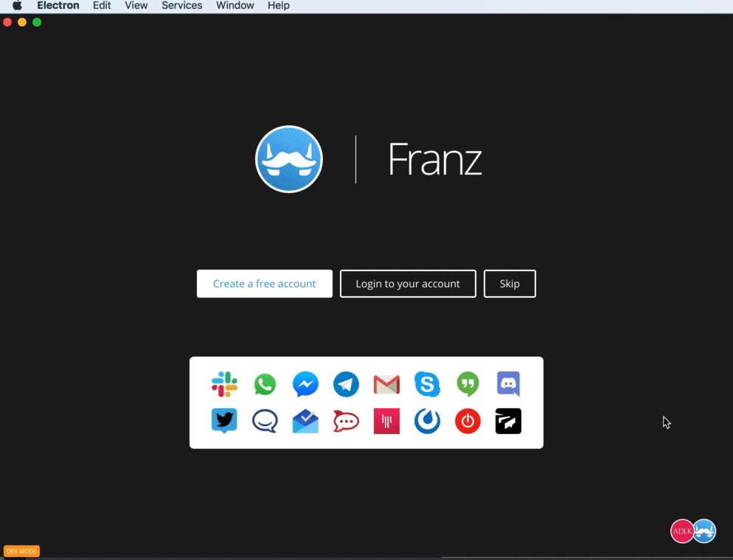Screen dimensions: 733x560
Task: Click the Skip button
Action: point(510,284)
